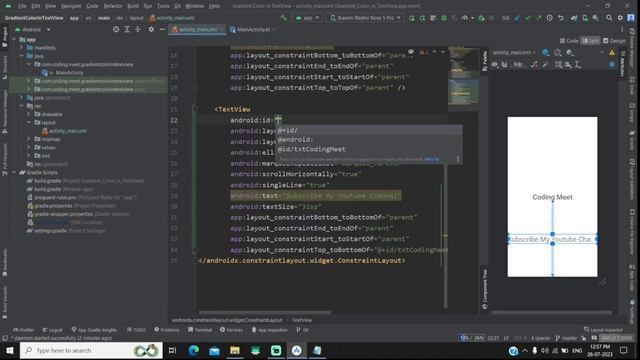
Task: Click the 0dp default margins button
Action: coord(518,64)
